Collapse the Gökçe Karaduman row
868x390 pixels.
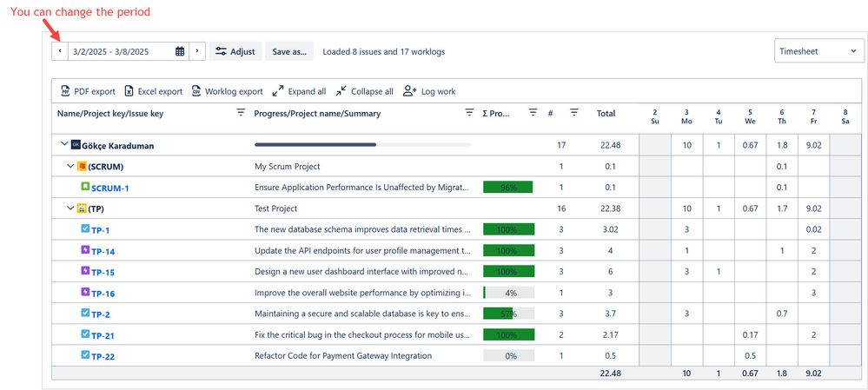pyautogui.click(x=63, y=145)
